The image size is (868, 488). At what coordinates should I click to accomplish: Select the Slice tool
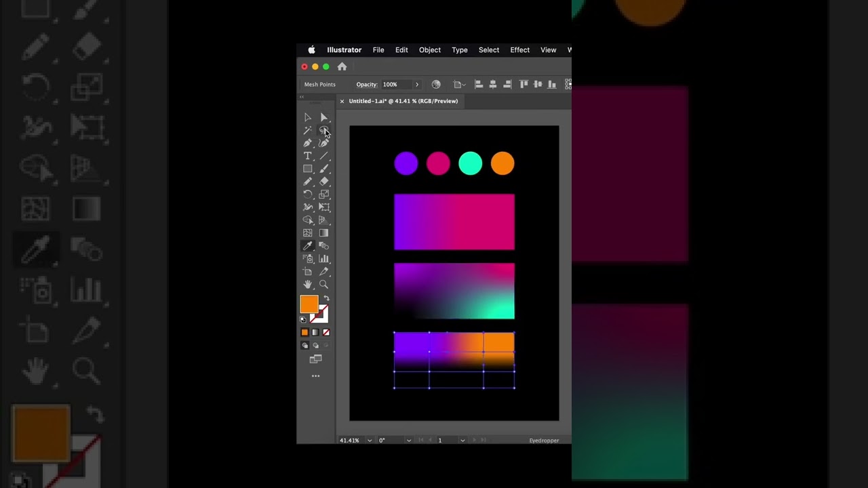pos(323,272)
